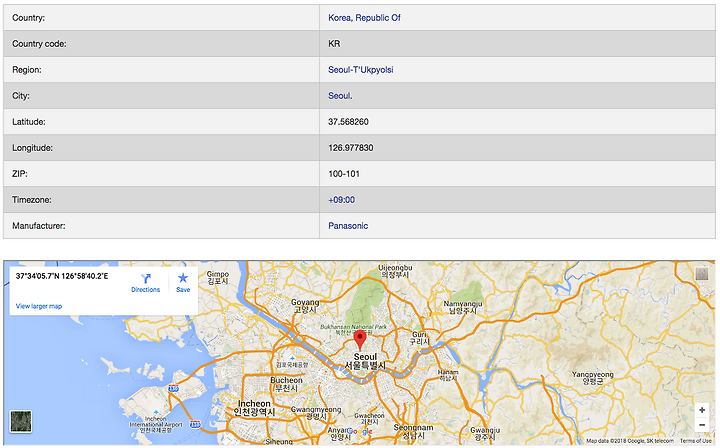Open the Terms of Use link
The width and height of the screenshot is (720, 448).
pyautogui.click(x=696, y=441)
